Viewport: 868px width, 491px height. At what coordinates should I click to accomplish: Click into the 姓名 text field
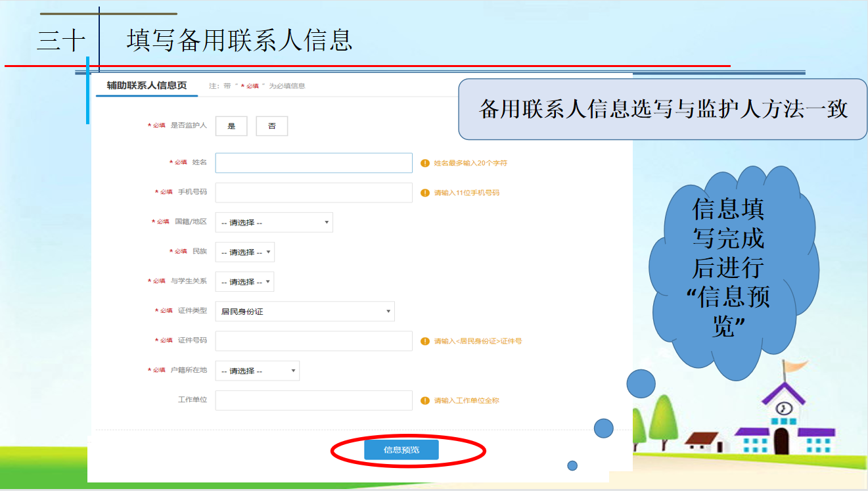coord(314,163)
